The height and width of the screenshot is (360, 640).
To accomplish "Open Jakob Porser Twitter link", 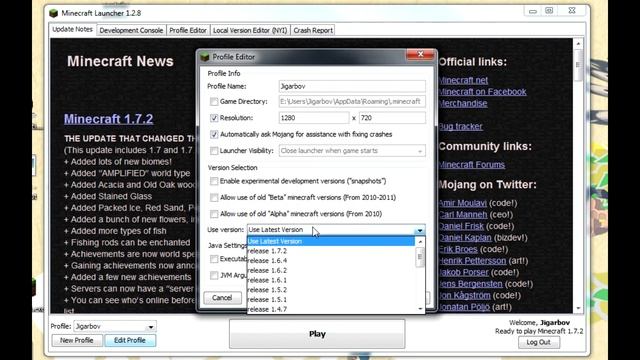I will [x=463, y=272].
